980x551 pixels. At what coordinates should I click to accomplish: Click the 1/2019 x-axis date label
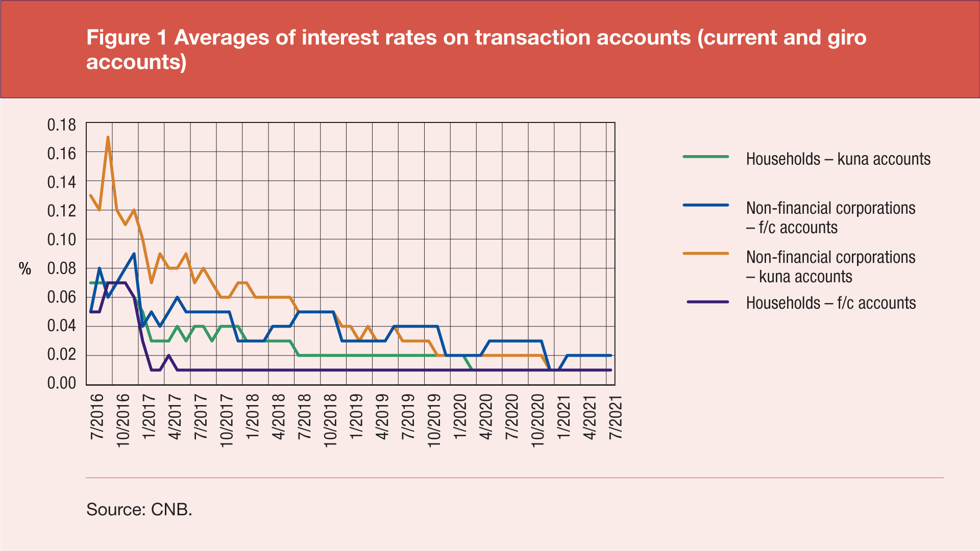[357, 416]
